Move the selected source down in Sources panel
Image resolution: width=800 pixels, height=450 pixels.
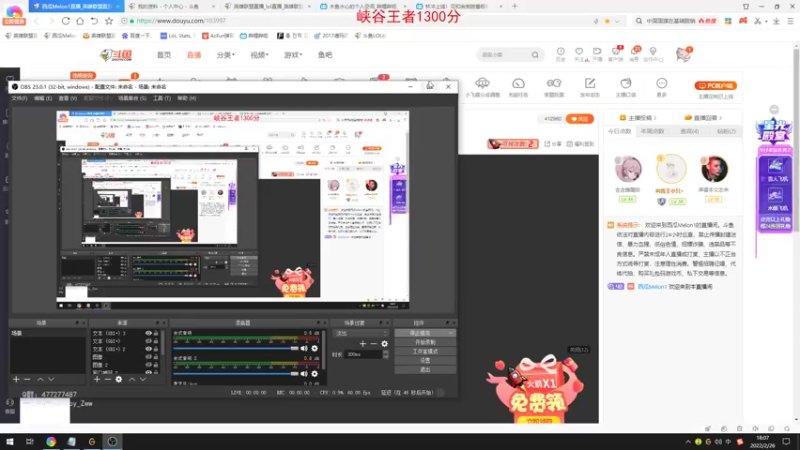click(143, 380)
